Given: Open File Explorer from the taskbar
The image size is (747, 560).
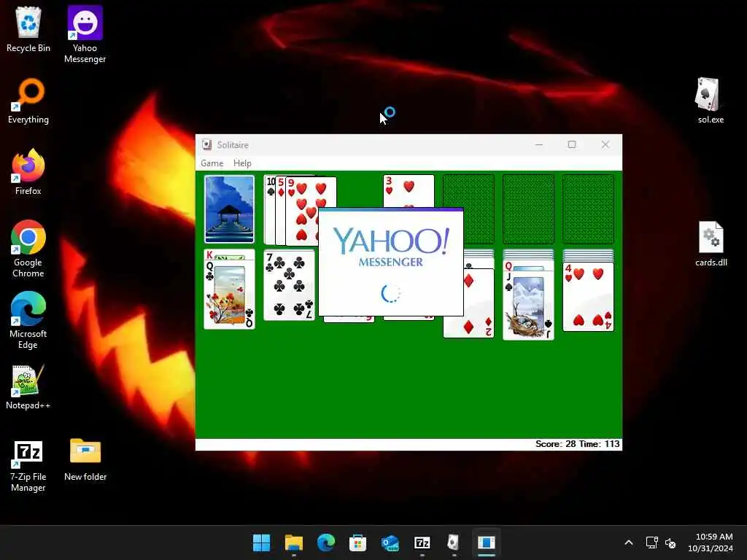Looking at the screenshot, I should pyautogui.click(x=293, y=542).
